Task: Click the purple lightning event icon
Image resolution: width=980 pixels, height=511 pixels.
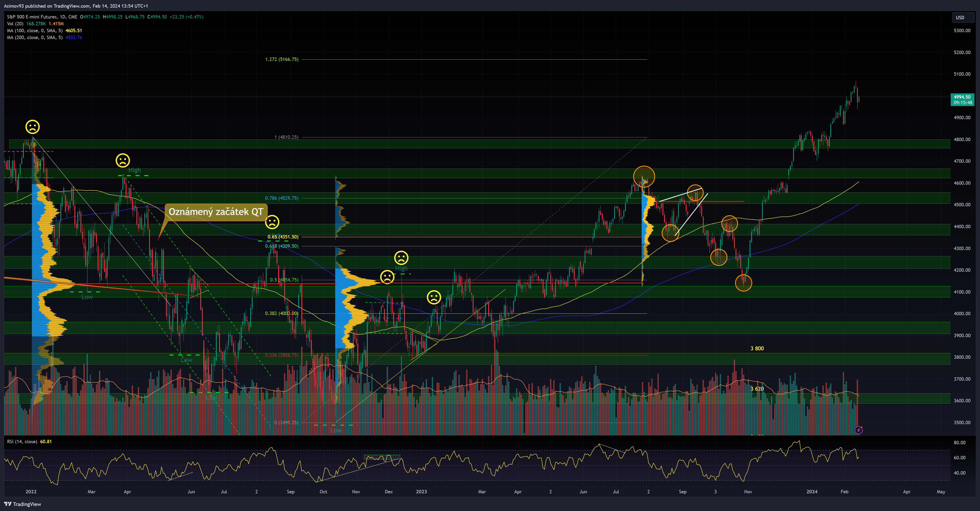Action: pyautogui.click(x=858, y=430)
